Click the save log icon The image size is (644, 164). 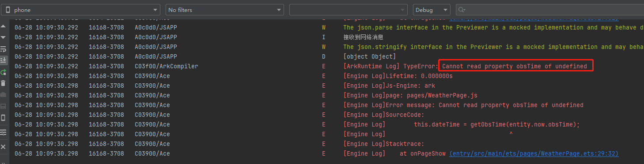(x=3, y=106)
